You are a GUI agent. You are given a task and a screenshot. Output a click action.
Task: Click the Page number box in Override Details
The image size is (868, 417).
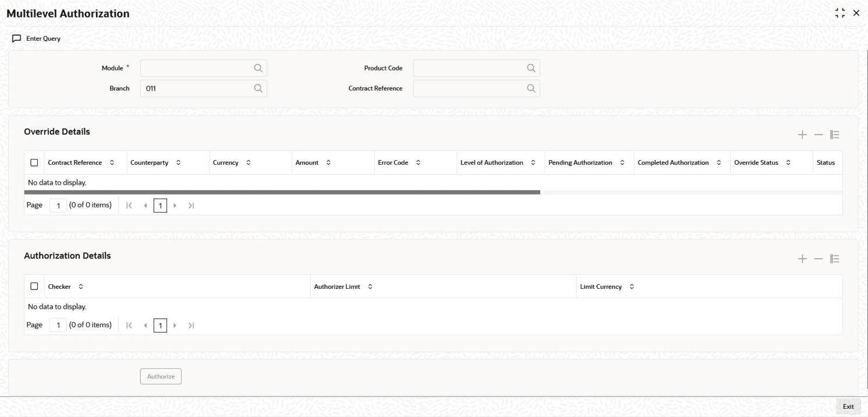(58, 206)
